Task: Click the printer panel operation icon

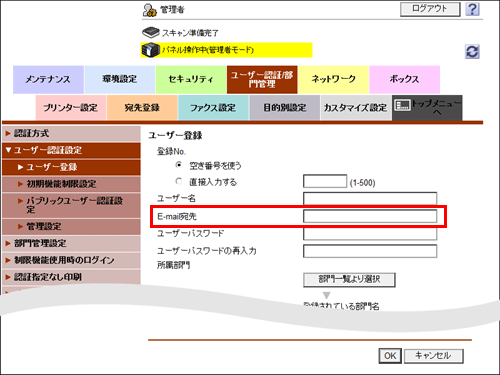Action: coord(151,50)
